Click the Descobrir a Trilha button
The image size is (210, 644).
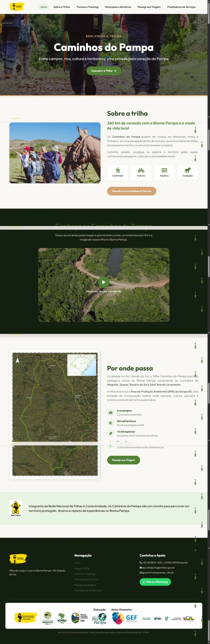pyautogui.click(x=104, y=71)
